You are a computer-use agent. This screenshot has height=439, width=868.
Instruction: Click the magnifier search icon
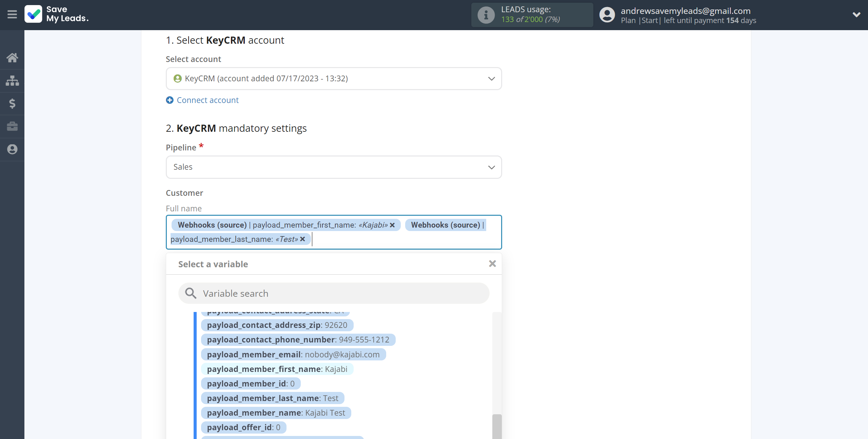click(191, 293)
